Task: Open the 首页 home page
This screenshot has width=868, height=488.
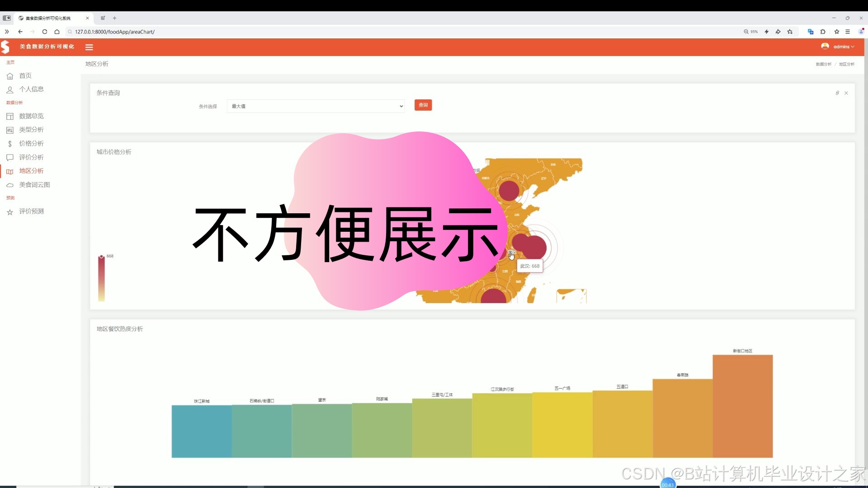Action: (25, 76)
